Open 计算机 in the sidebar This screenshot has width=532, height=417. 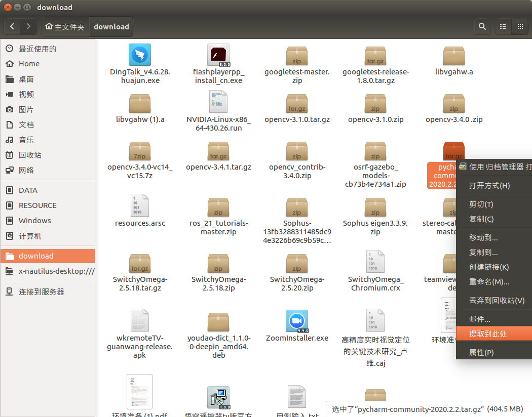tap(48, 236)
